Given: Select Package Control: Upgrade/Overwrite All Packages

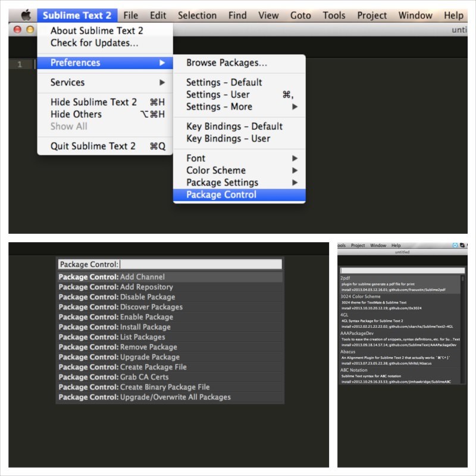Looking at the screenshot, I should tap(170, 397).
